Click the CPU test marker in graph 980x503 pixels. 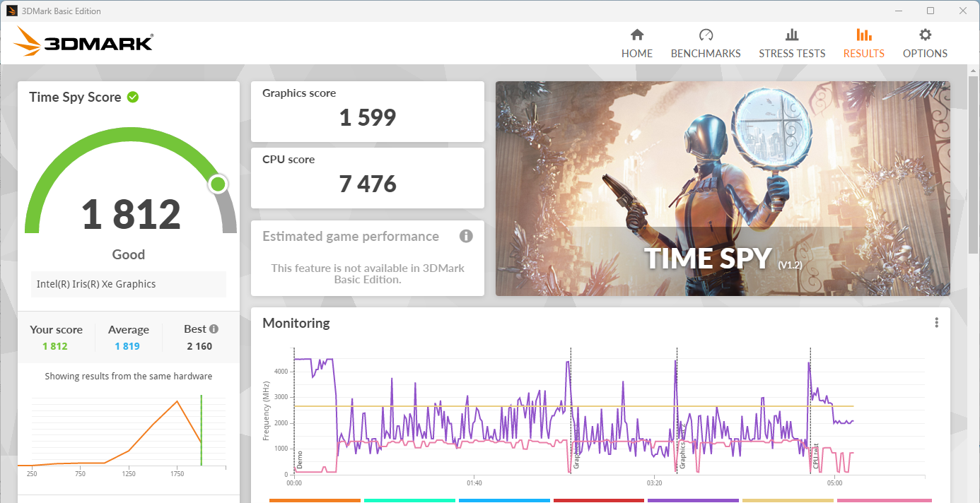pyautogui.click(x=815, y=456)
